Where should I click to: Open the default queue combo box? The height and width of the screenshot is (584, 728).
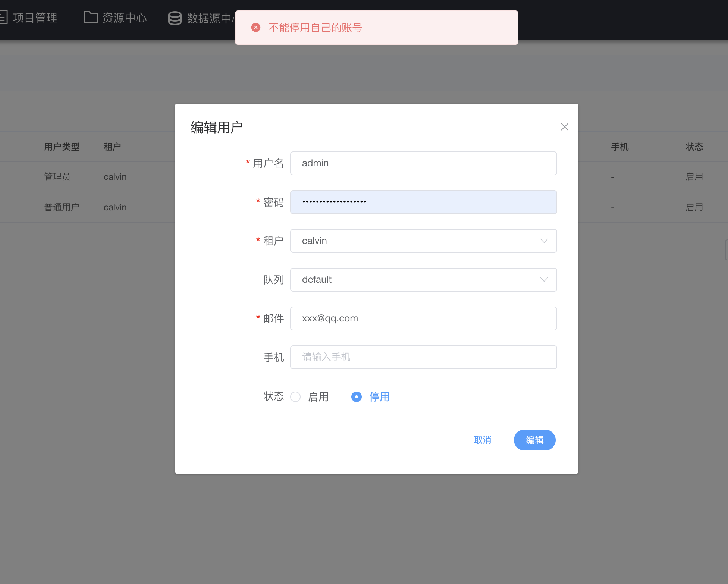424,280
